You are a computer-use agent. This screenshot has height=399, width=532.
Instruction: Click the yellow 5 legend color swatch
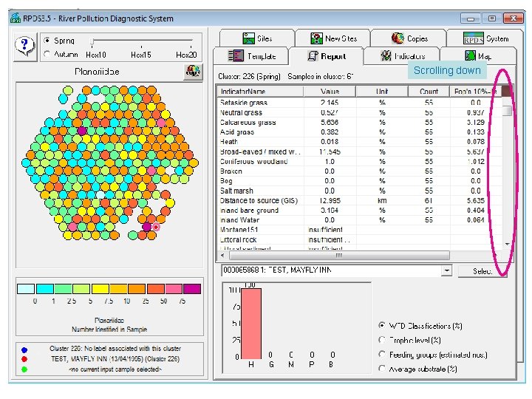[x=100, y=289]
